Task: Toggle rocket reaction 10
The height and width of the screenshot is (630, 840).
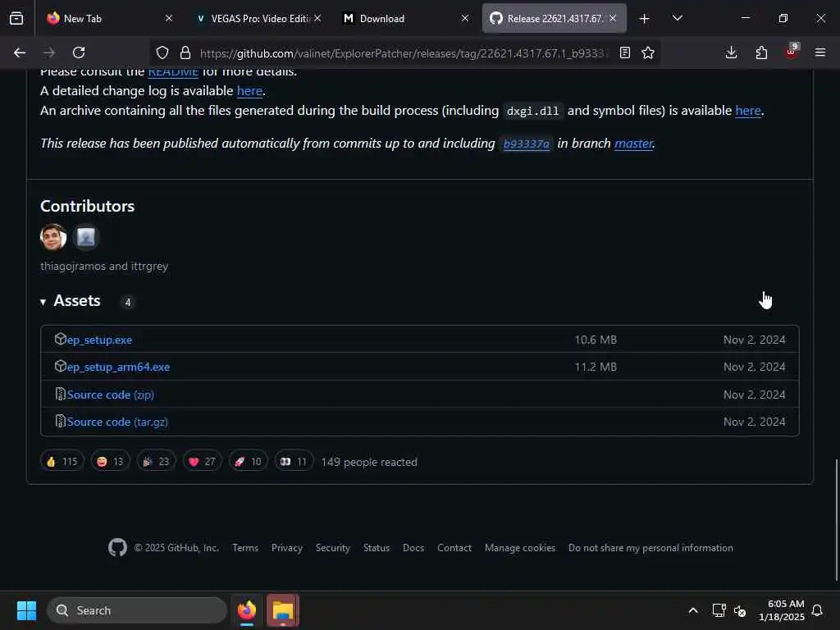Action: point(248,461)
